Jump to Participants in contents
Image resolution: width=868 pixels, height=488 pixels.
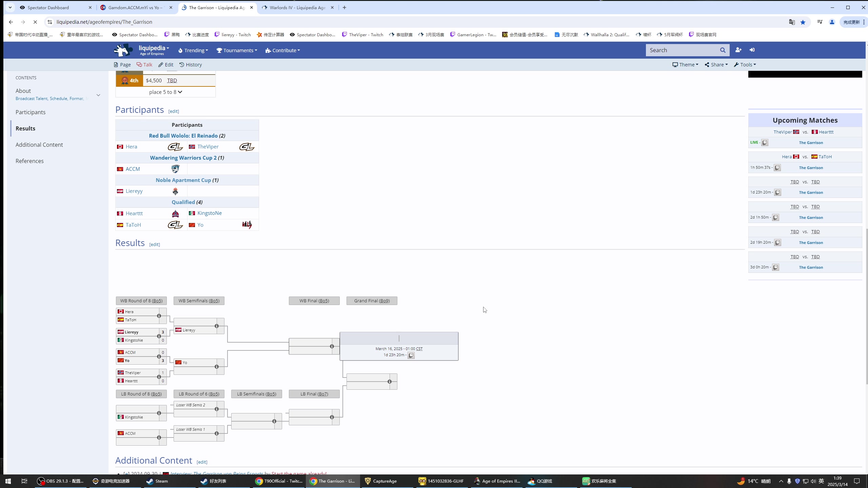(x=31, y=112)
